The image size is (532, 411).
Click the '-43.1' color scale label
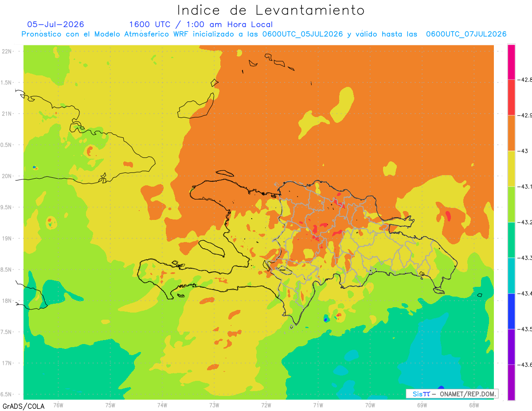coord(526,187)
